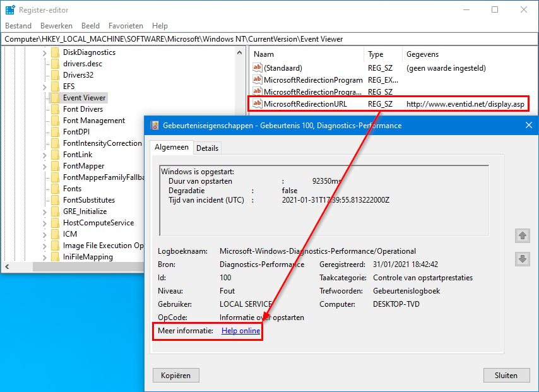Expand the ICM key
The height and width of the screenshot is (392, 539).
44,235
